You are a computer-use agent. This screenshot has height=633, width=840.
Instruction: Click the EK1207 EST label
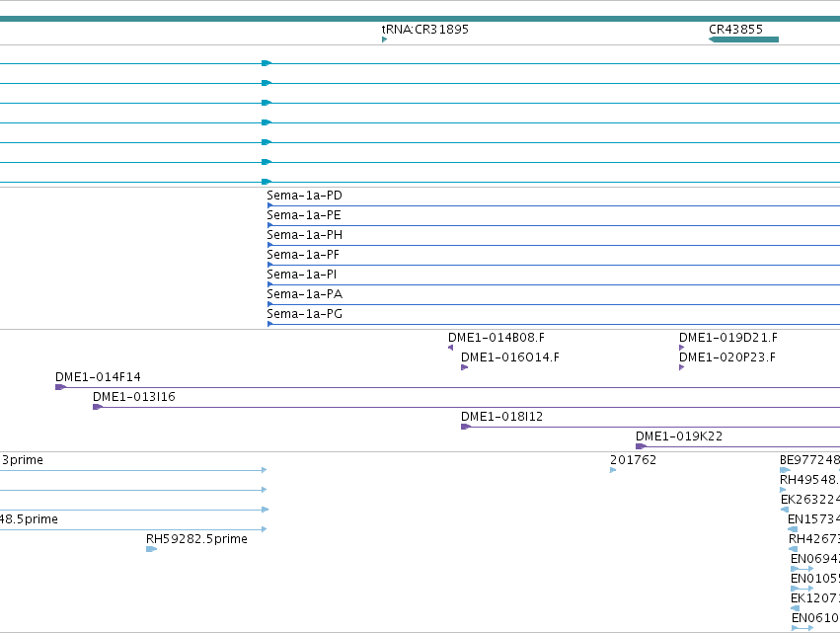(815, 598)
